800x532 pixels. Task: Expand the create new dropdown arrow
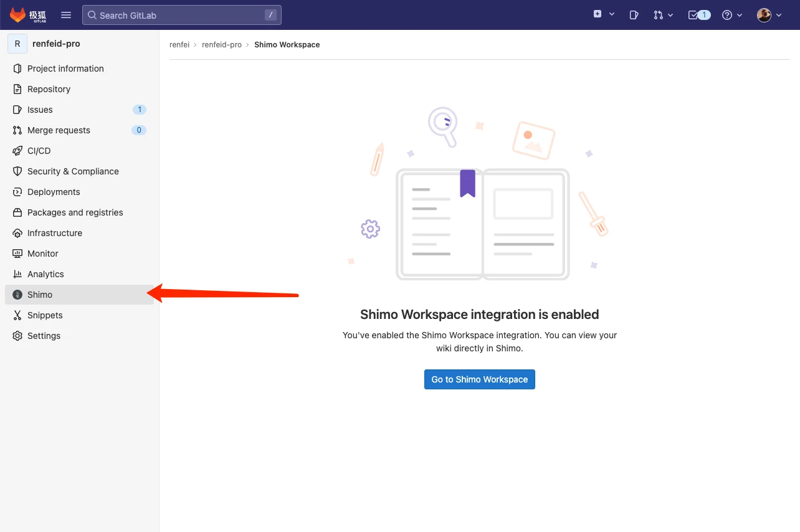(612, 15)
